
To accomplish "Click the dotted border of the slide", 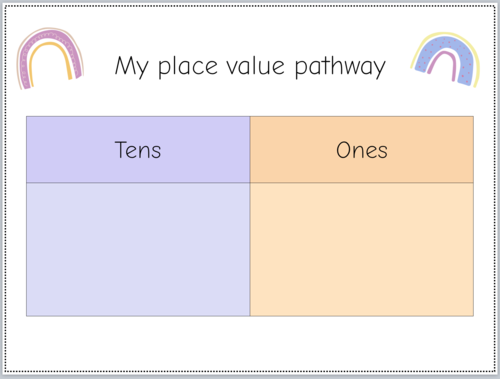I will [250, 371].
